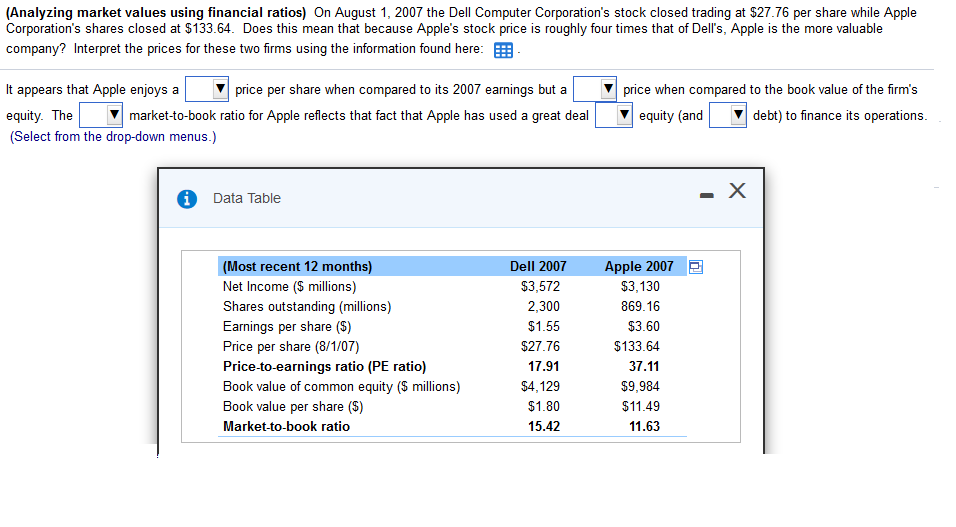Select the '(Most recent 12 months)' header cell
Viewport: 956px width, 527px height.
pos(298,267)
